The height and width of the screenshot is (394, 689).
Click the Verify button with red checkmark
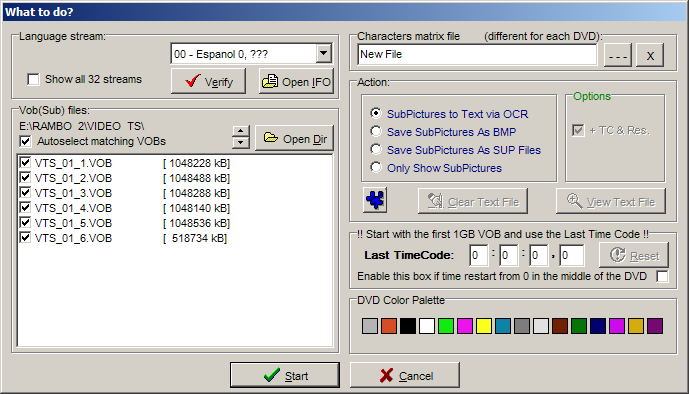click(x=208, y=81)
